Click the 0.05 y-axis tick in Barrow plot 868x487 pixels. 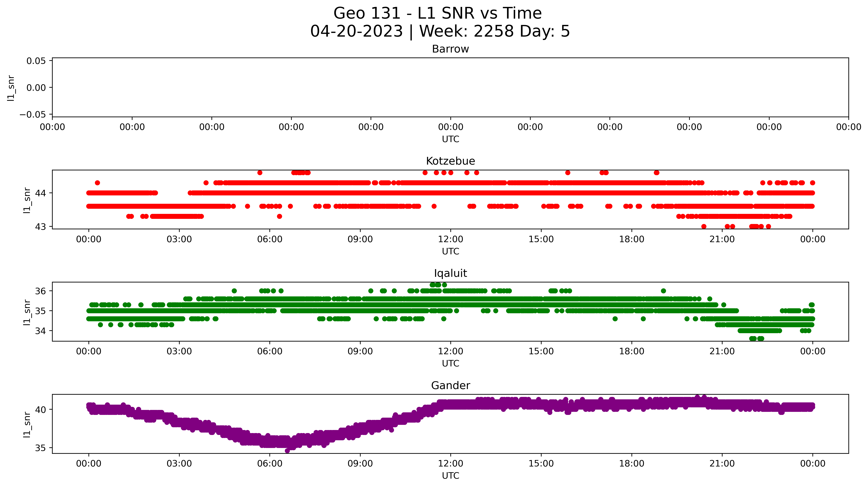tap(36, 61)
